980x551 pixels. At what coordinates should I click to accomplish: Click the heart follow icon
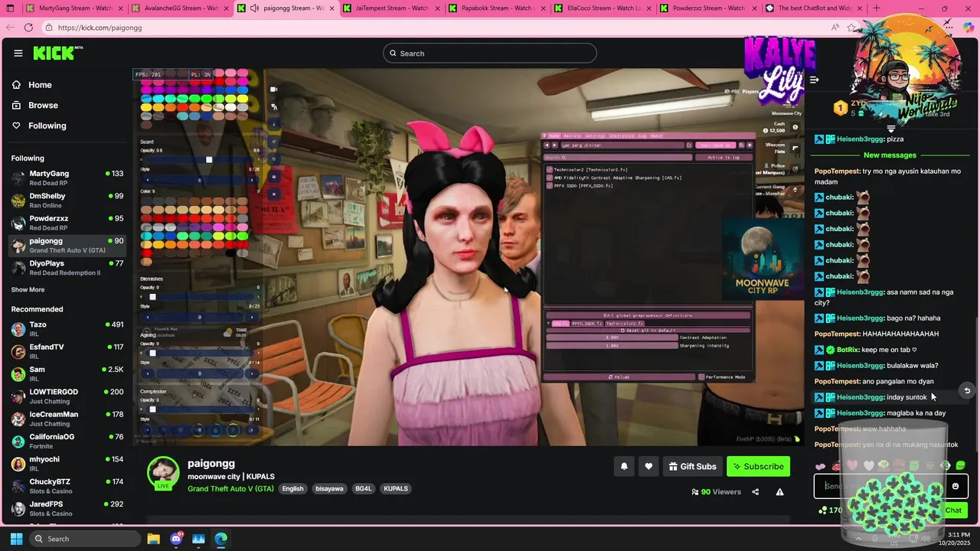point(648,466)
